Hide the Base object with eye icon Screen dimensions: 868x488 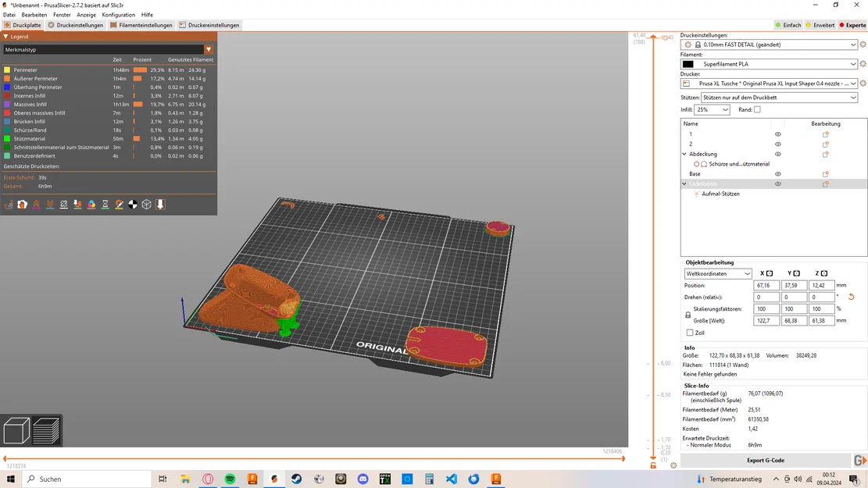[x=778, y=174]
